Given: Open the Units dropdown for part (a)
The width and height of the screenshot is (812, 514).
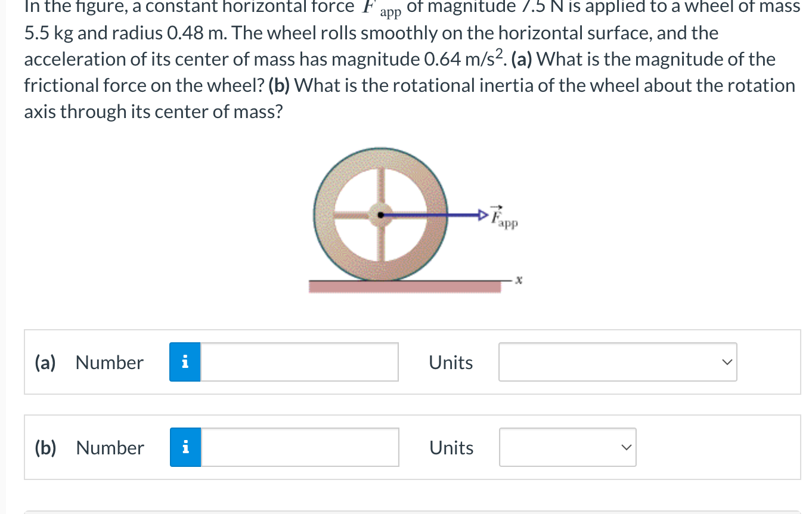Looking at the screenshot, I should pyautogui.click(x=617, y=361).
